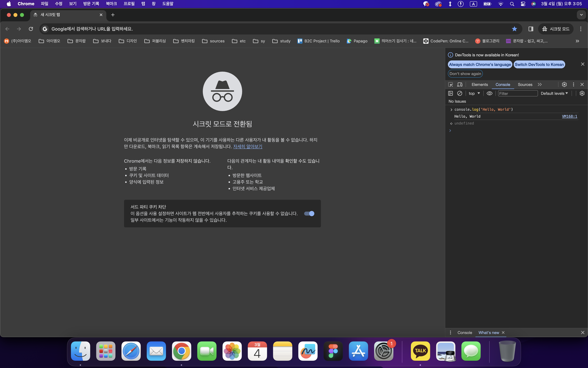Click the reload page button
This screenshot has height=368, width=588.
(31, 29)
